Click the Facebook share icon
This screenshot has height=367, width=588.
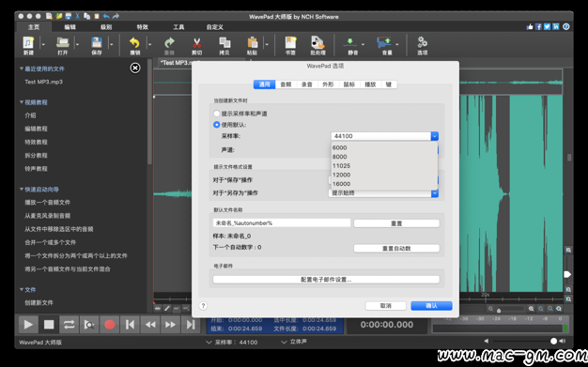(x=538, y=26)
